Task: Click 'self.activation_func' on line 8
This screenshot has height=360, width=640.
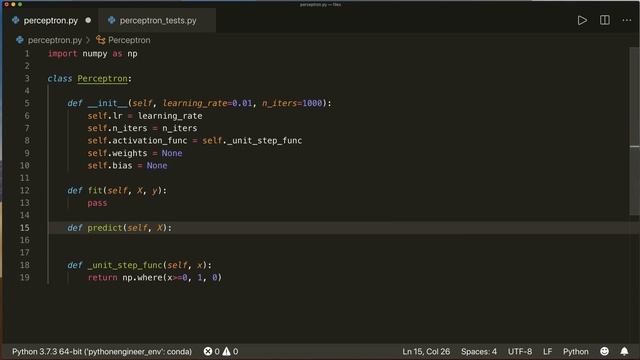Action: click(137, 140)
